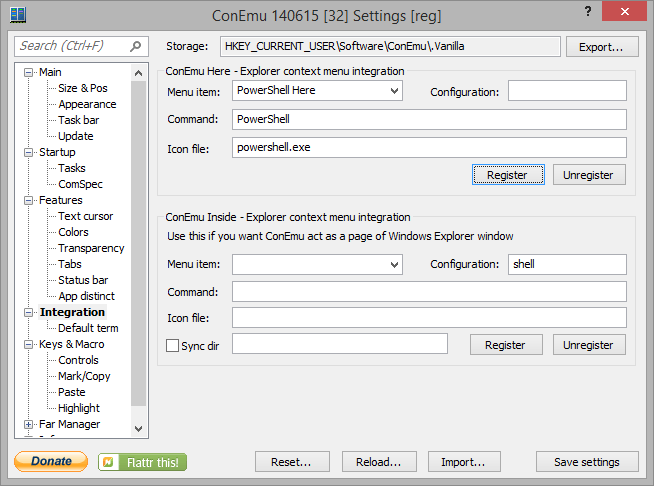This screenshot has width=654, height=486.
Task: Click the Flattr this! badge
Action: coord(143,462)
